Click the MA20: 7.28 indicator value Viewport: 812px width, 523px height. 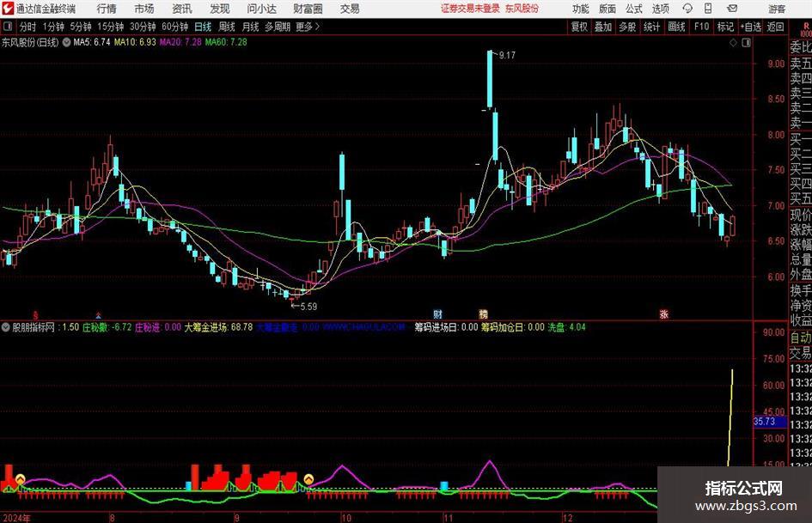tap(180, 42)
